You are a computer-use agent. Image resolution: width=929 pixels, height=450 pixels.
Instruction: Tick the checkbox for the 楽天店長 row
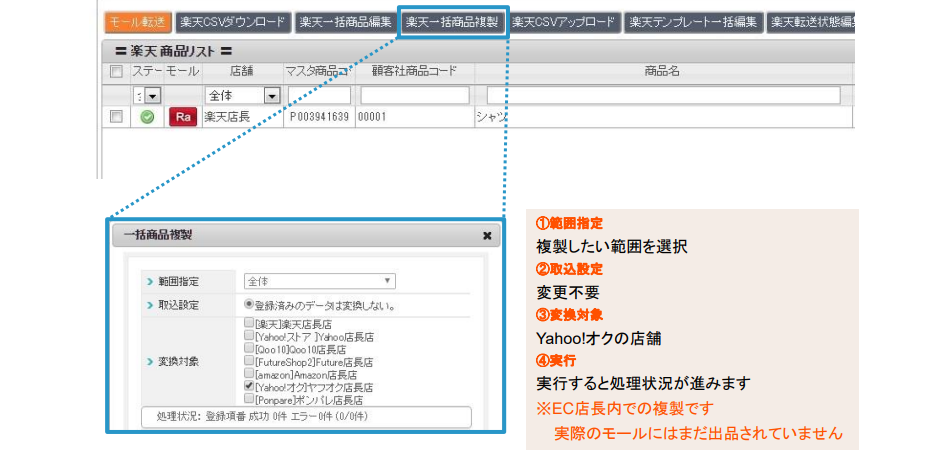pos(116,117)
